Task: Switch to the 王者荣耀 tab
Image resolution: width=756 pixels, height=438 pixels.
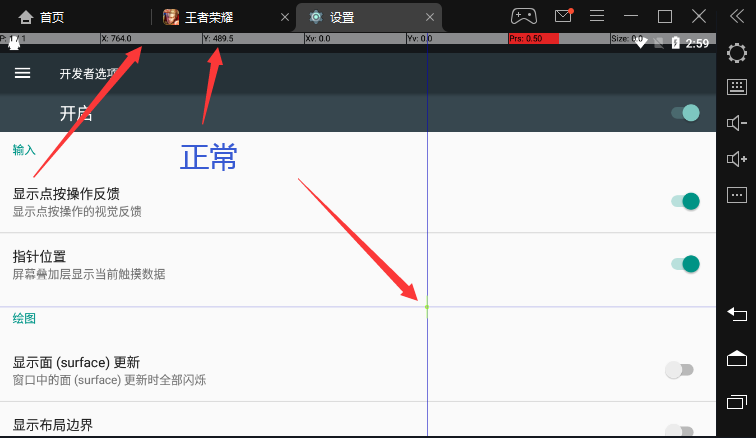Action: [x=208, y=17]
